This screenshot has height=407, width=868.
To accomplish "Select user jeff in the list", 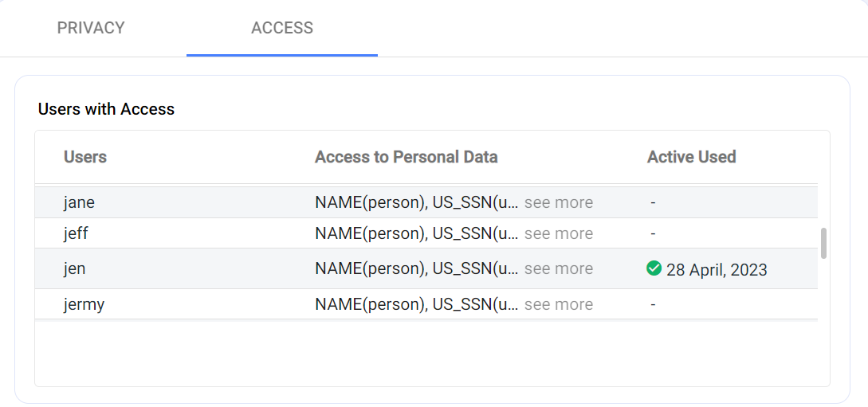I will click(x=76, y=233).
